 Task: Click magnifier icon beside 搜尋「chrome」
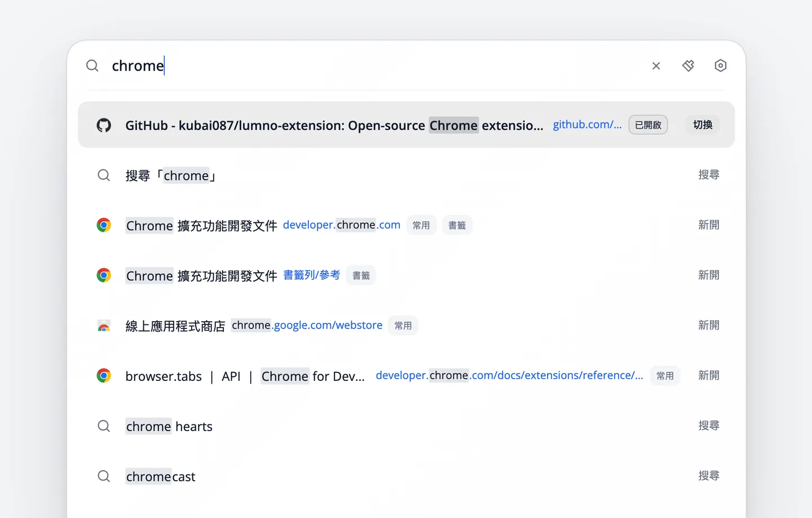(x=104, y=175)
